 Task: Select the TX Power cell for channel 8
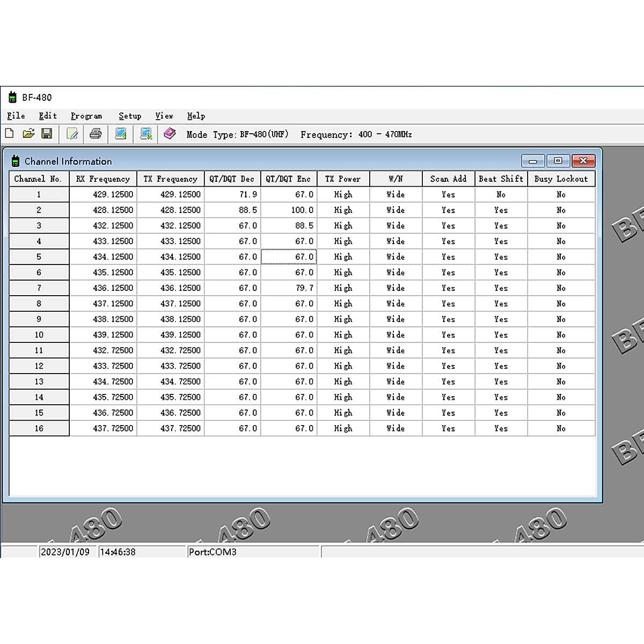pyautogui.click(x=343, y=304)
